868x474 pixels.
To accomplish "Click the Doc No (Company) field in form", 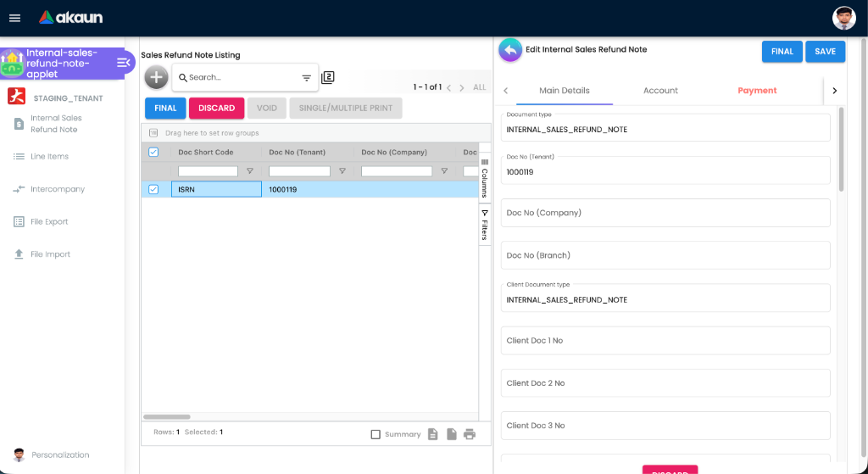I will [665, 213].
